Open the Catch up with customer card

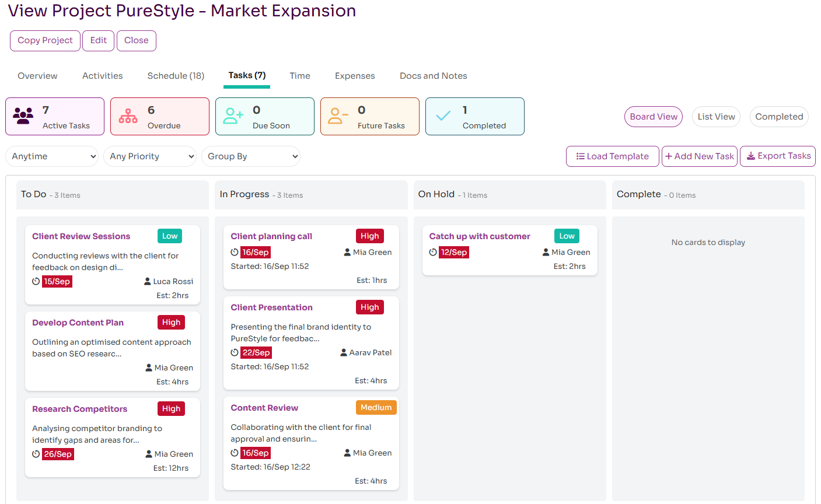click(480, 236)
